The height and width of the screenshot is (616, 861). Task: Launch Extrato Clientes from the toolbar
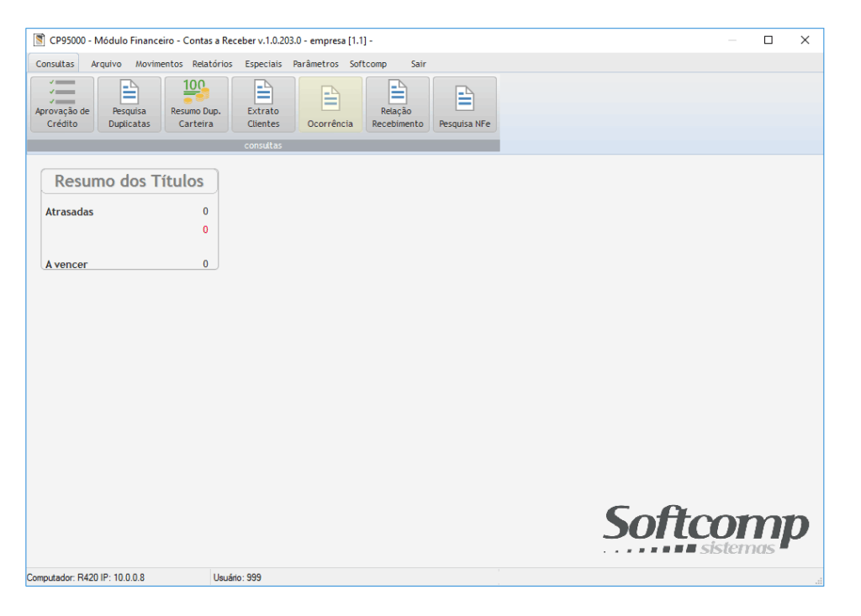click(x=263, y=104)
